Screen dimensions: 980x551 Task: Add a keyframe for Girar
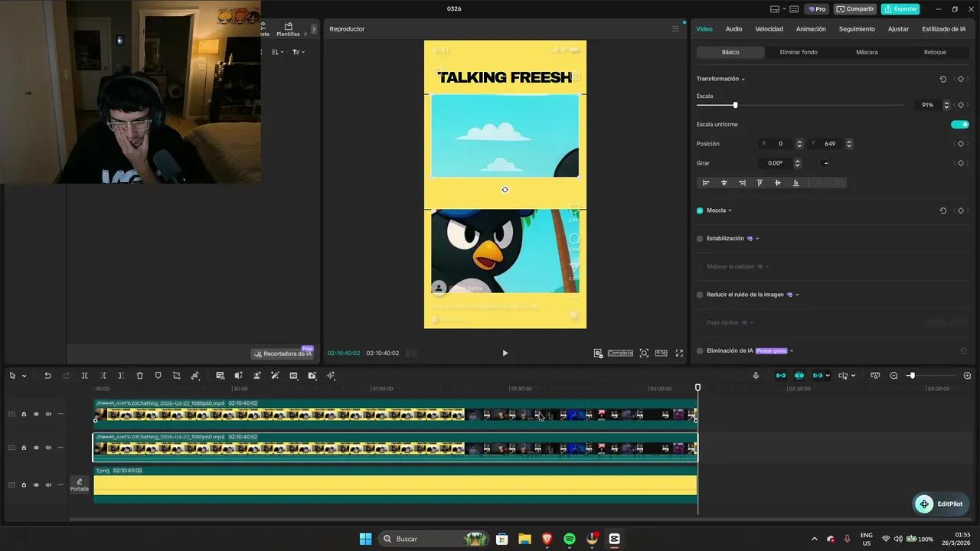(961, 163)
